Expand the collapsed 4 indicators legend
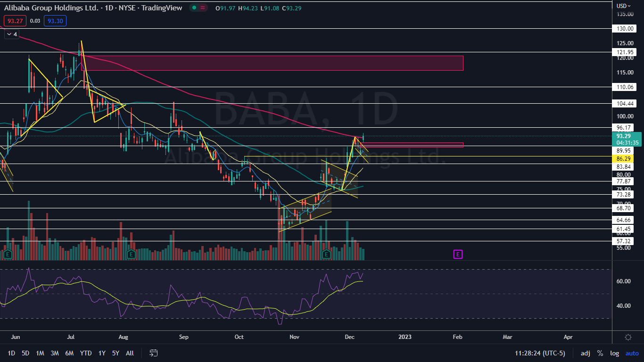 11,34
